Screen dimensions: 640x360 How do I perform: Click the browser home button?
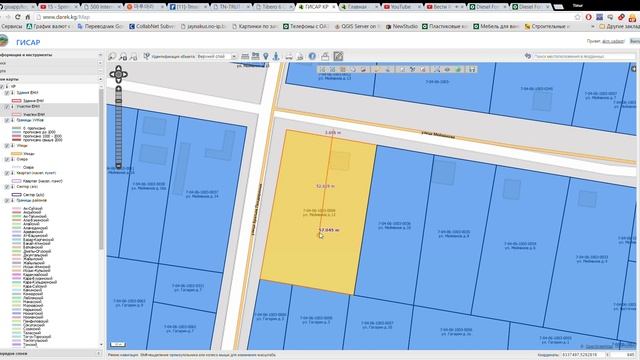pos(27,17)
